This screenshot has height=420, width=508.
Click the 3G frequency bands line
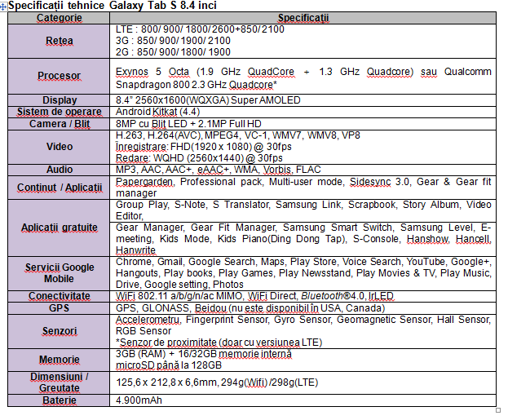pyautogui.click(x=173, y=41)
